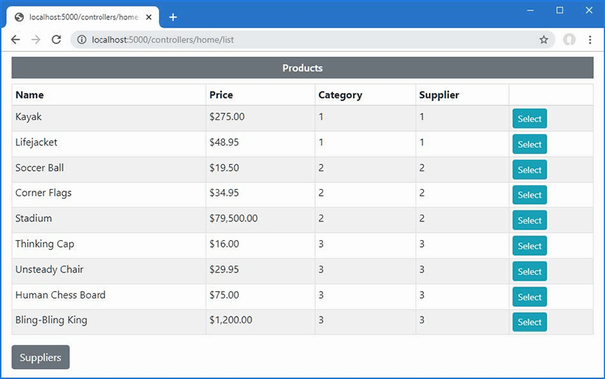Open the Chrome three-dot menu

590,40
